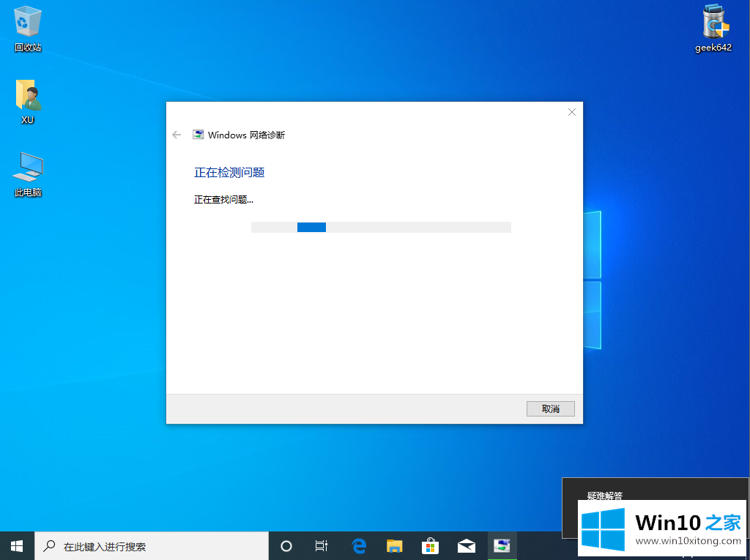750x560 pixels.
Task: Open Microsoft Store from taskbar
Action: tap(431, 545)
